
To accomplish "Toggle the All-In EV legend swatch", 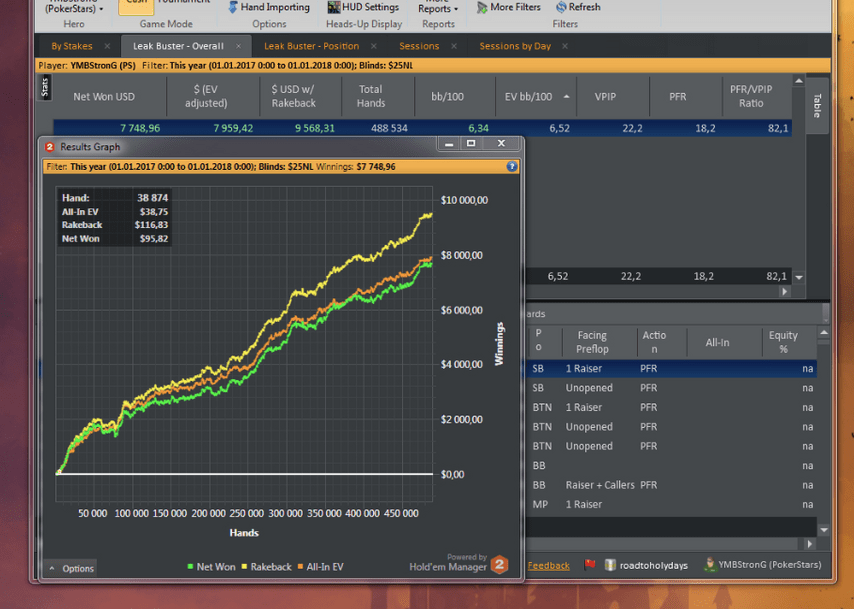I will coord(300,567).
